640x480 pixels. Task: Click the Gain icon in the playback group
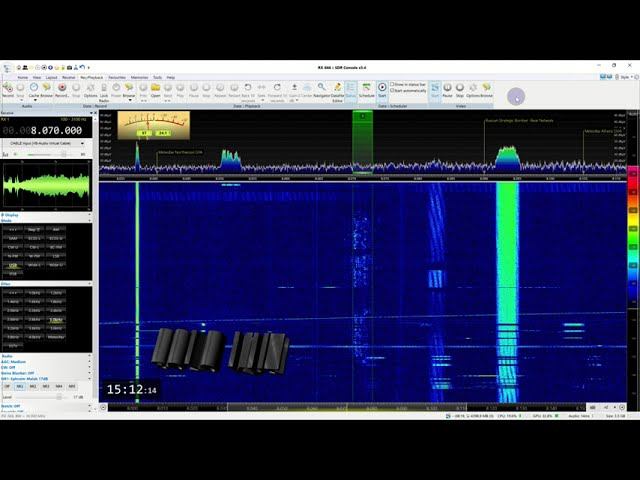294,90
